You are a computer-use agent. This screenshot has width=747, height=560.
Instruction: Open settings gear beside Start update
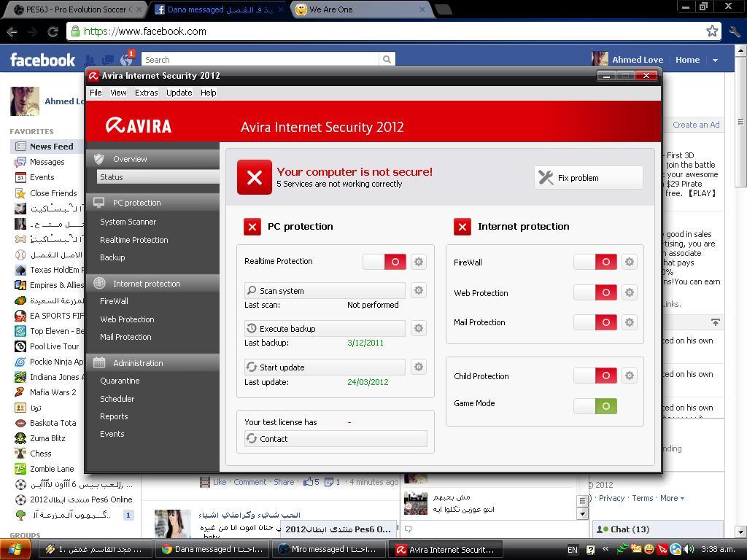[x=418, y=367]
